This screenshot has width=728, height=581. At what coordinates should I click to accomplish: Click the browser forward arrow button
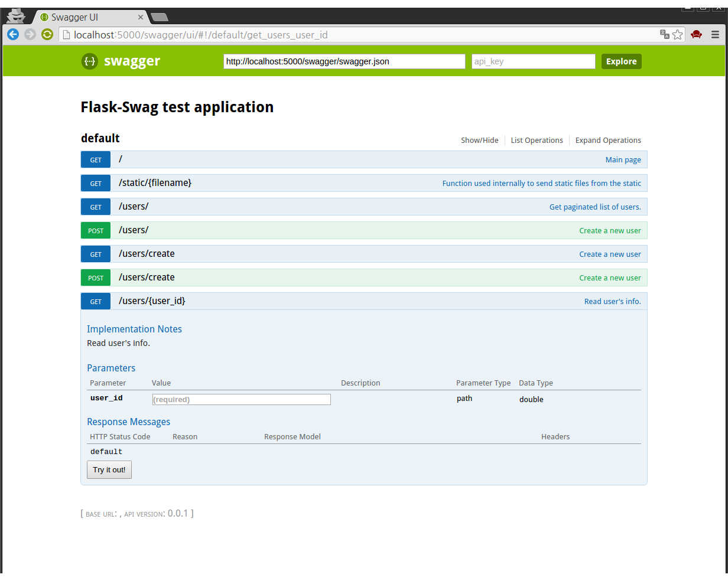pyautogui.click(x=30, y=34)
